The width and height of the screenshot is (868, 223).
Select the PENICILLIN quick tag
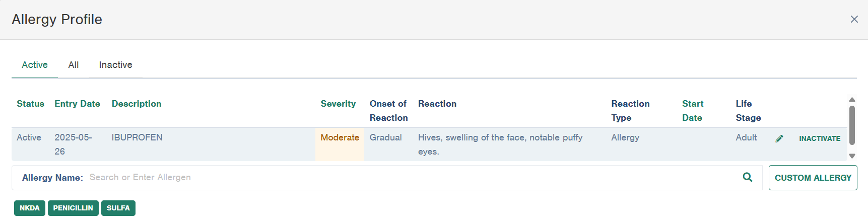point(73,208)
